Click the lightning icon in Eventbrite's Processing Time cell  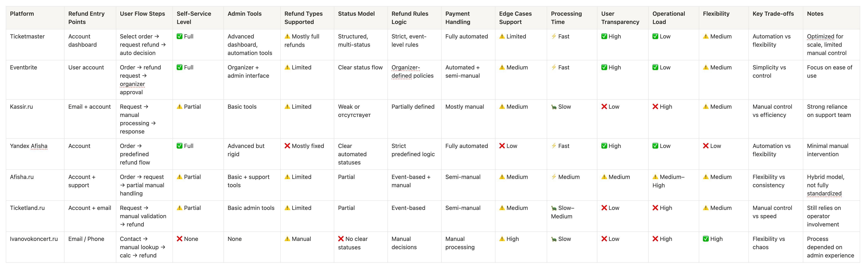[554, 67]
